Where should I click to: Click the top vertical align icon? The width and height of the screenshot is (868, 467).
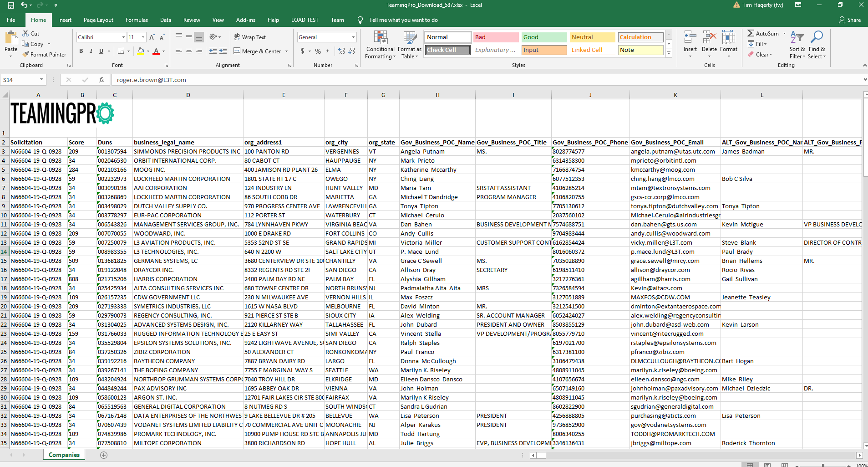(179, 37)
